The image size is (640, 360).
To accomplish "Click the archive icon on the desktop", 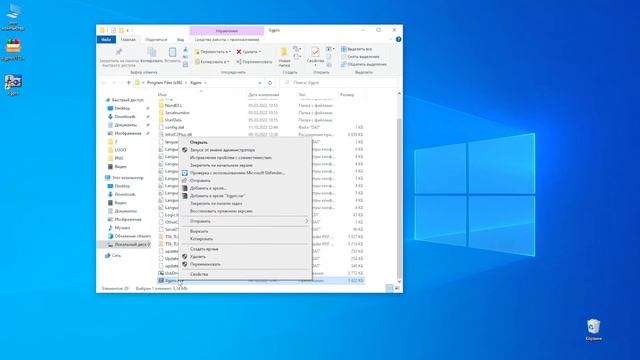I will coord(13,46).
